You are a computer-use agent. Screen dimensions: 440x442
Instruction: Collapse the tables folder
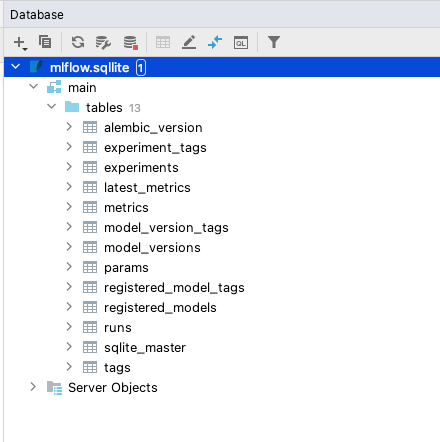pos(52,107)
